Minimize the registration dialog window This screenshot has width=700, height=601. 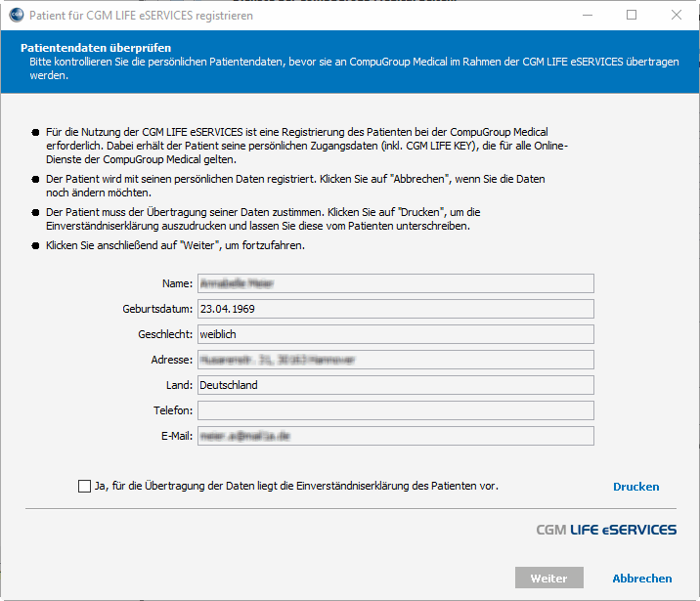588,16
